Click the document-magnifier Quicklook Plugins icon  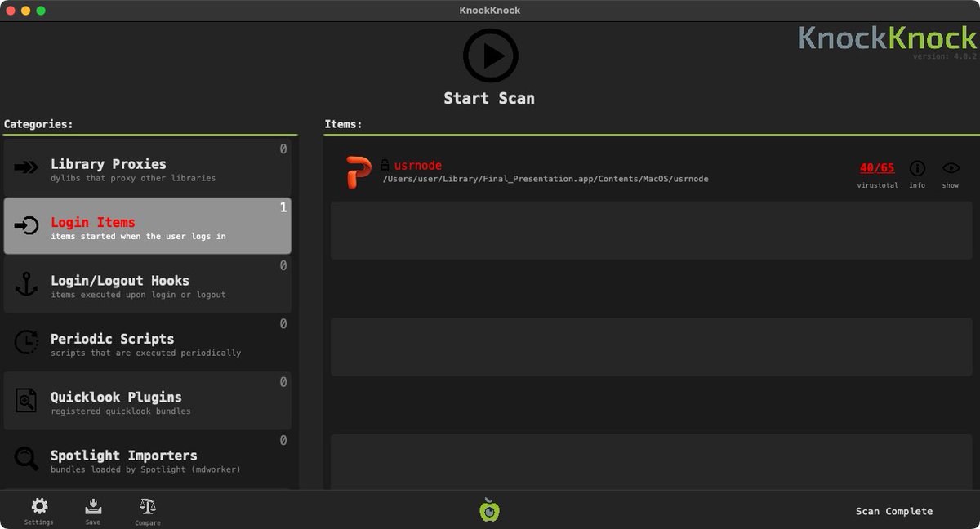click(26, 401)
